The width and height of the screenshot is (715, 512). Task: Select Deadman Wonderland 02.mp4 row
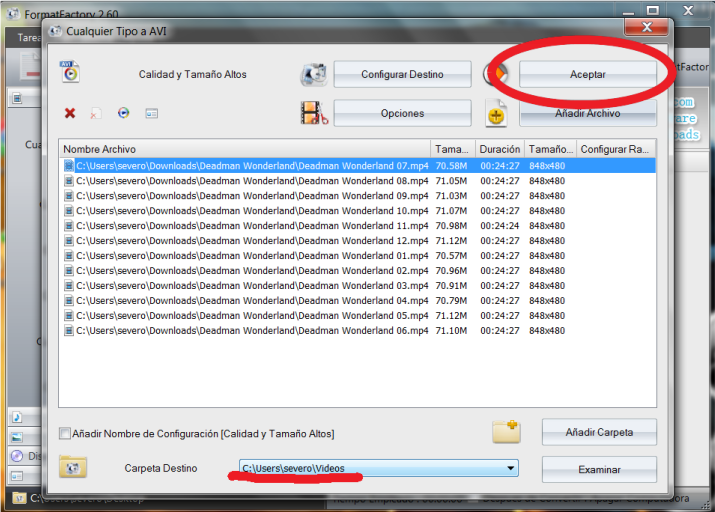point(358,270)
